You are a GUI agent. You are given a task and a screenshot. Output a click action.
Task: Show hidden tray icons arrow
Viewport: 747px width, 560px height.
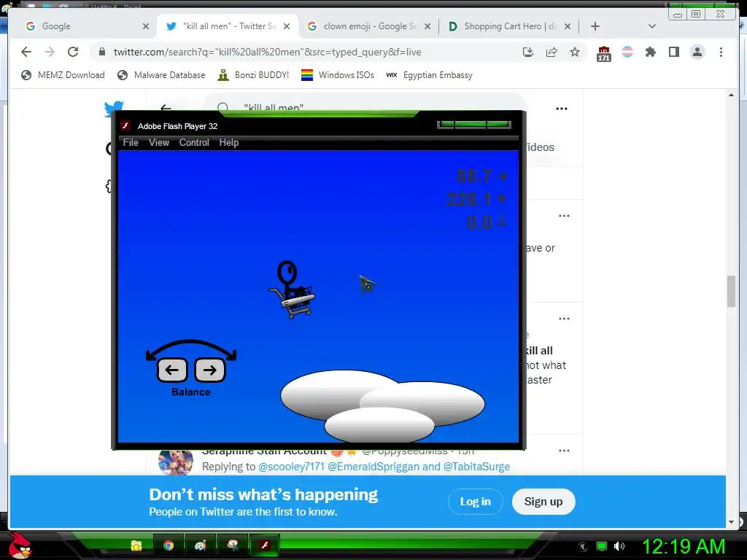pos(582,547)
